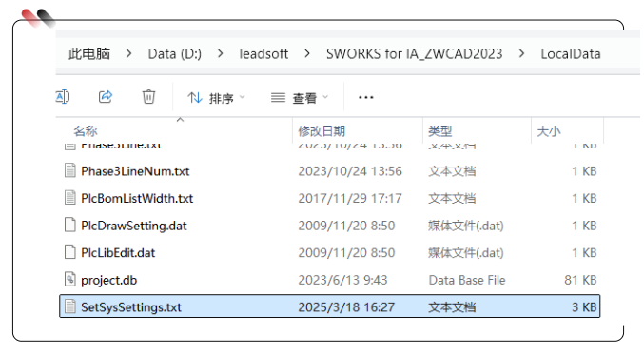Click the date 2025/3/18 16:27
The width and height of the screenshot is (644, 355).
[x=346, y=307]
